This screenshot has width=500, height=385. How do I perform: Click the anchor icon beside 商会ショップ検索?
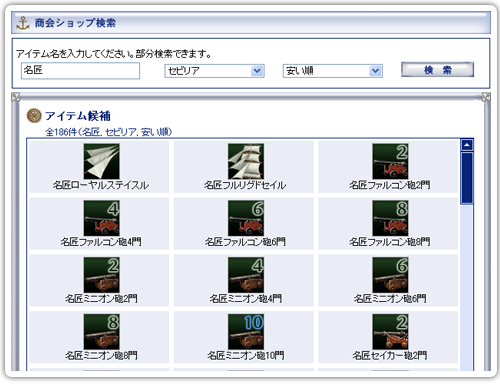pos(23,23)
